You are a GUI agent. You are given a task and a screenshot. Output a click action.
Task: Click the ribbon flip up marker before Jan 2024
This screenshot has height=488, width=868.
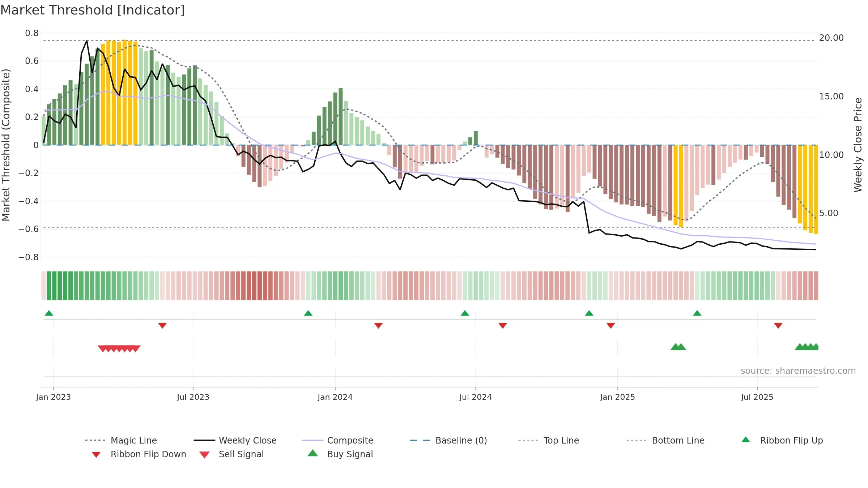pyautogui.click(x=308, y=313)
